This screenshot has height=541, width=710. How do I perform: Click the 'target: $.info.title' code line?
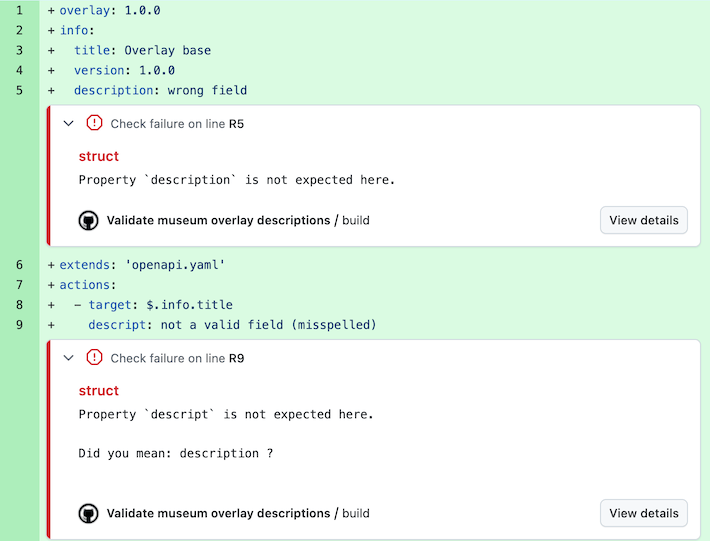click(154, 304)
